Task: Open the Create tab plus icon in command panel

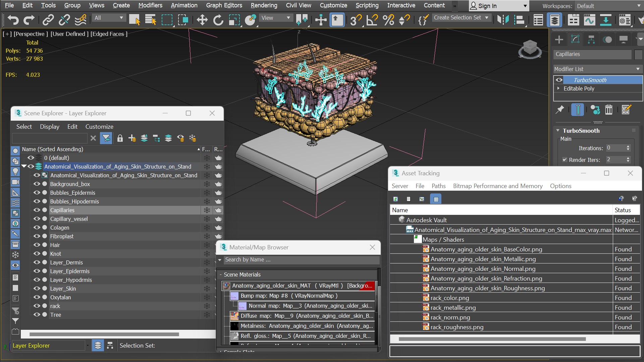Action: click(559, 40)
